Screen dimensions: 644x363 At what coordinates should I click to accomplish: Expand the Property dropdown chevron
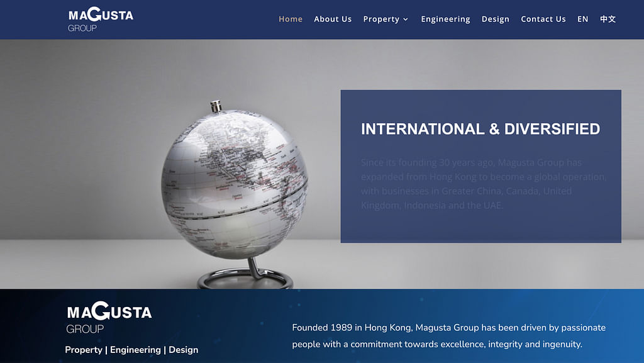coord(406,20)
